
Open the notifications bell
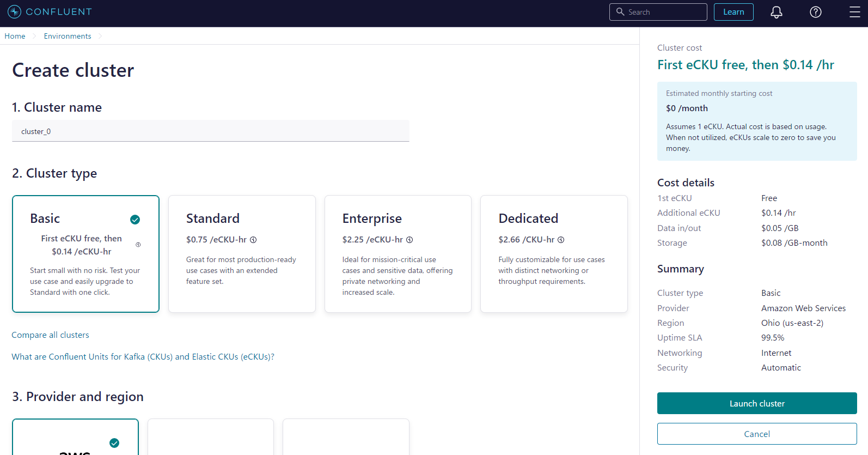click(777, 12)
